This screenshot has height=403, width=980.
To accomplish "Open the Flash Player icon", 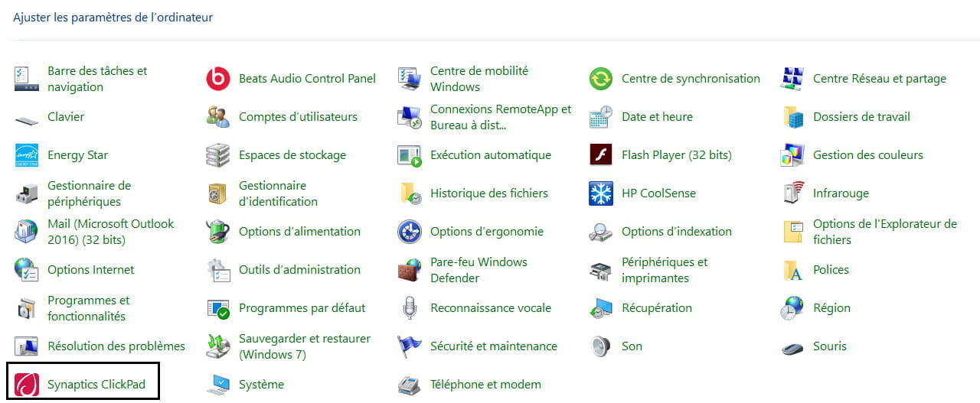I will 601,155.
